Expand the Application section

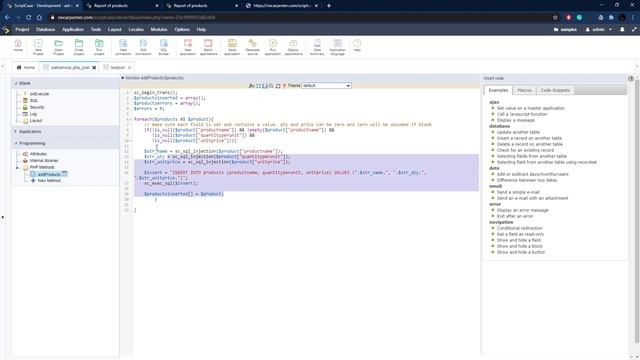(x=16, y=131)
